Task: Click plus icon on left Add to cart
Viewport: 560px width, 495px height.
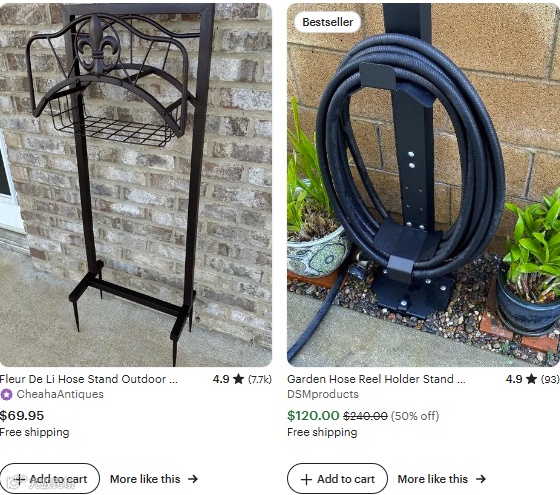Action: (x=19, y=479)
